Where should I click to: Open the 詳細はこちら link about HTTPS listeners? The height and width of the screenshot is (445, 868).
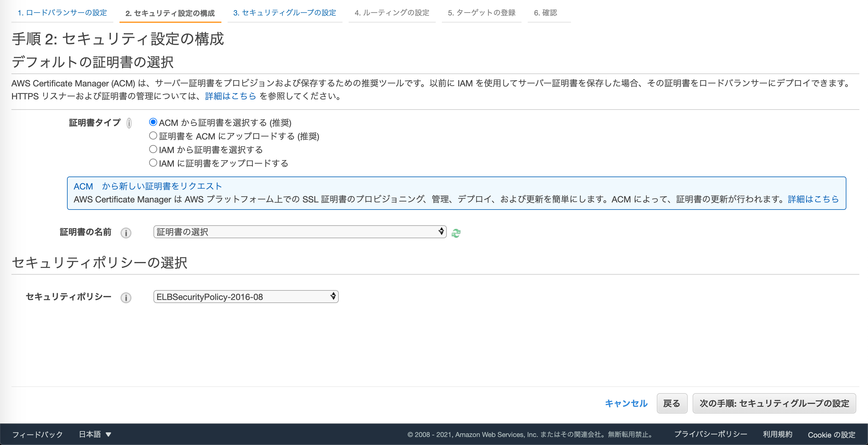(230, 96)
